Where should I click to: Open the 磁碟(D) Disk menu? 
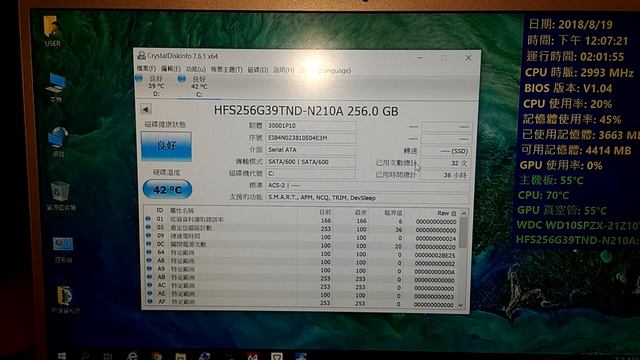258,70
